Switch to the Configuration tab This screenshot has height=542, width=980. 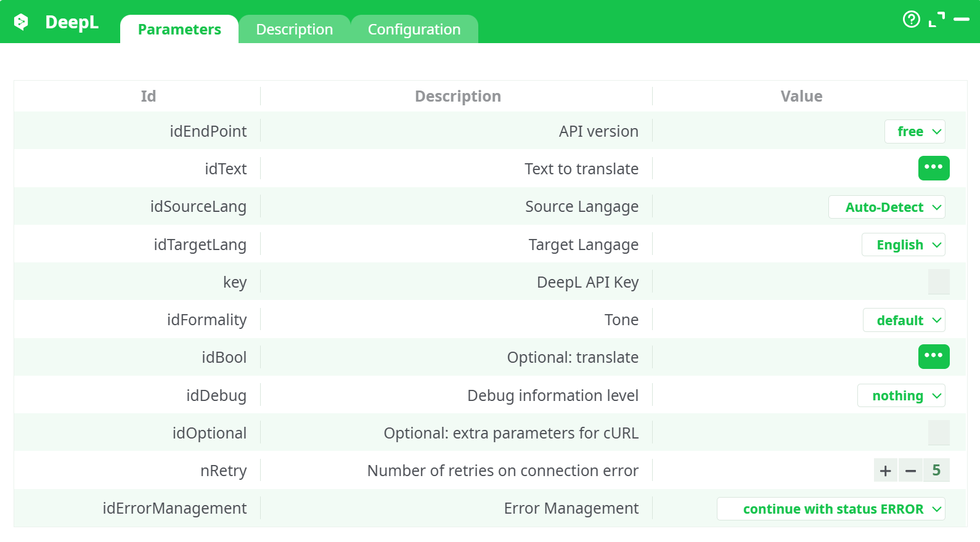[414, 30]
